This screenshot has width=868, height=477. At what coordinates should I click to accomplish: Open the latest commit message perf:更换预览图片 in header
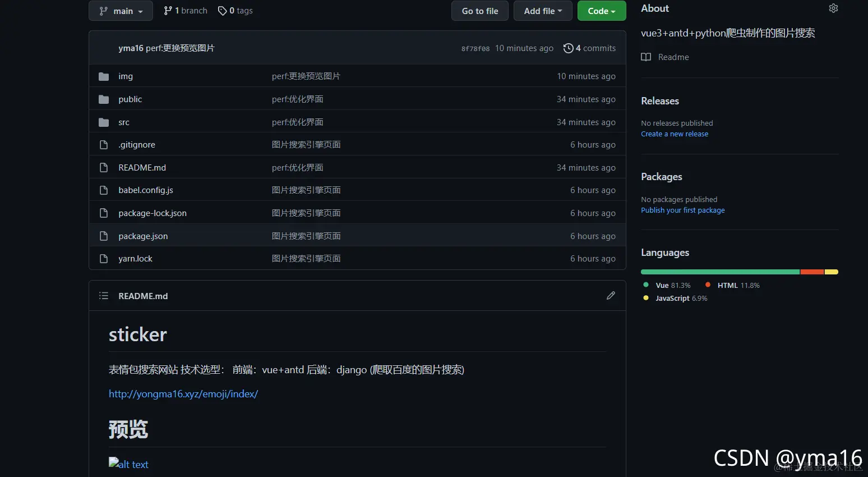180,48
